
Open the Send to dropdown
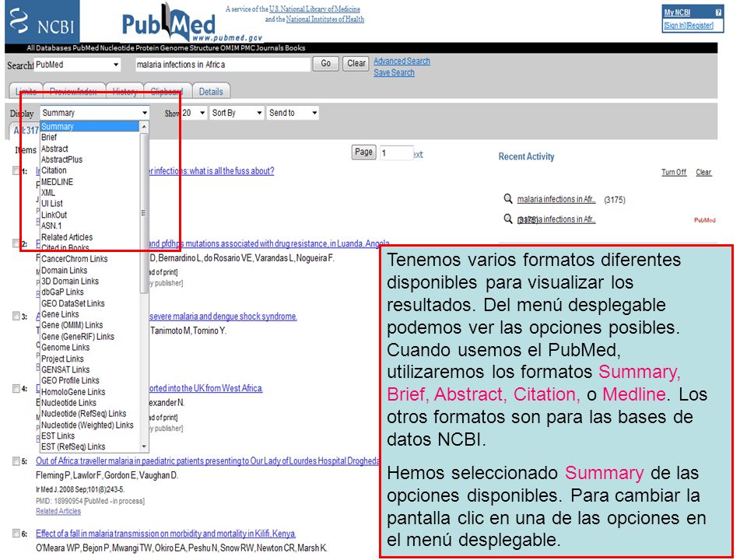(293, 113)
